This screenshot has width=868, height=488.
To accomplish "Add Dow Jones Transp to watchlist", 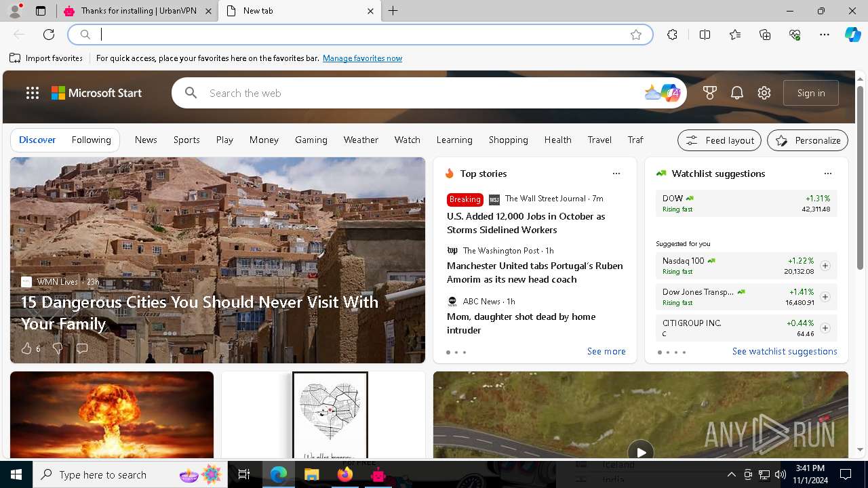I will (825, 297).
